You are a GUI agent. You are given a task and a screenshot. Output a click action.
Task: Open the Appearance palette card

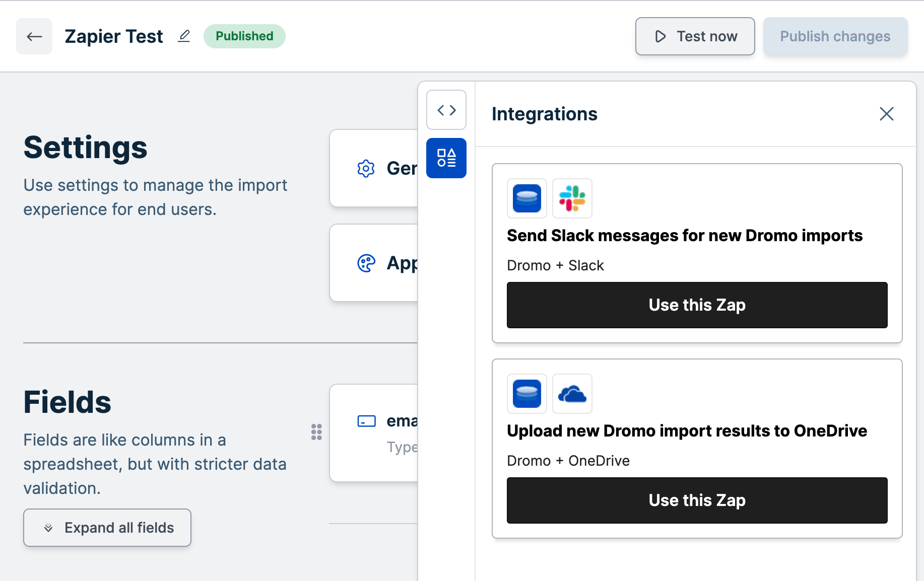click(374, 263)
